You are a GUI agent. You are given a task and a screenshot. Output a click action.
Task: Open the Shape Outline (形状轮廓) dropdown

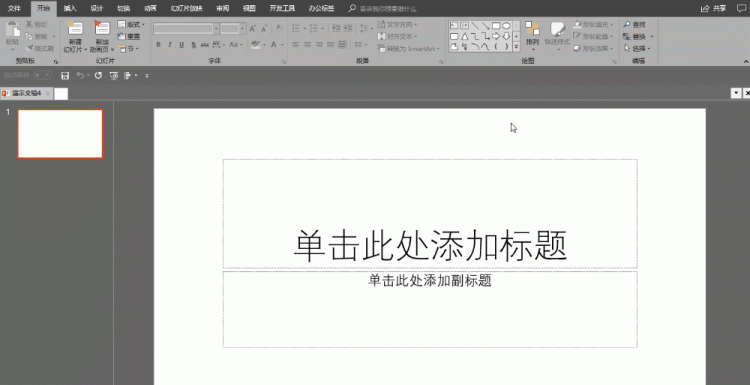point(593,36)
